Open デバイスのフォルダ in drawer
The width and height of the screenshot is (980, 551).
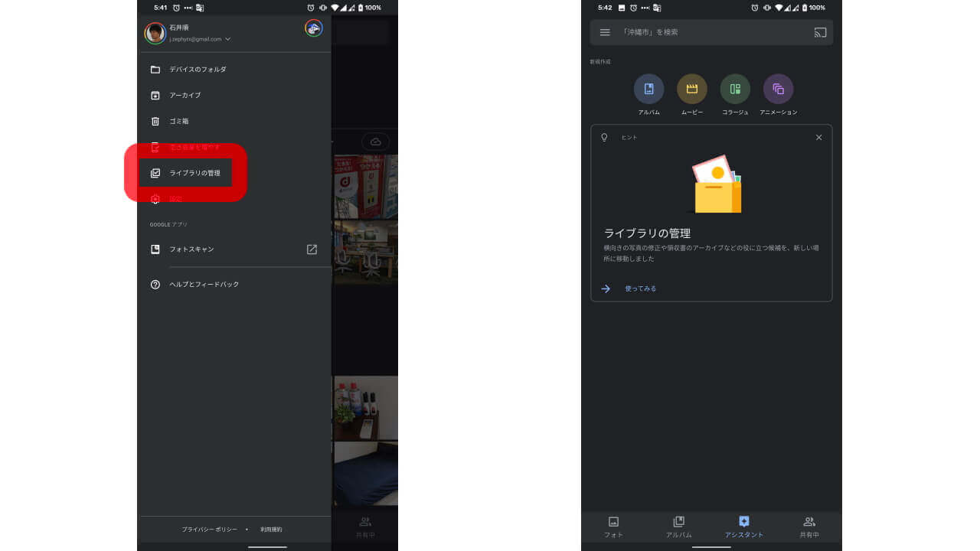(x=198, y=70)
